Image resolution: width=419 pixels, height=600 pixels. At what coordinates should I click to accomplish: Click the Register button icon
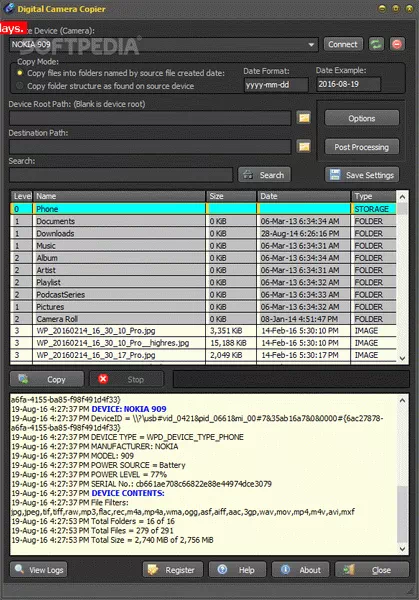[x=153, y=569]
